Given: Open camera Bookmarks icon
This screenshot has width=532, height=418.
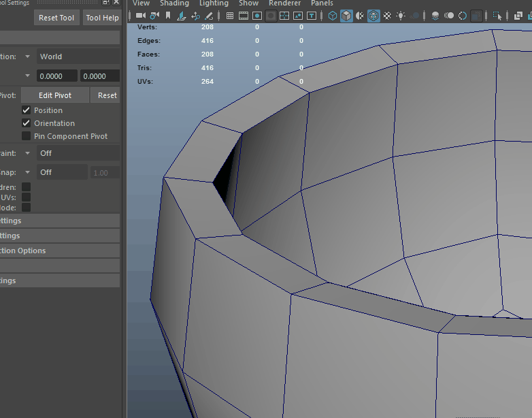Looking at the screenshot, I should 168,16.
